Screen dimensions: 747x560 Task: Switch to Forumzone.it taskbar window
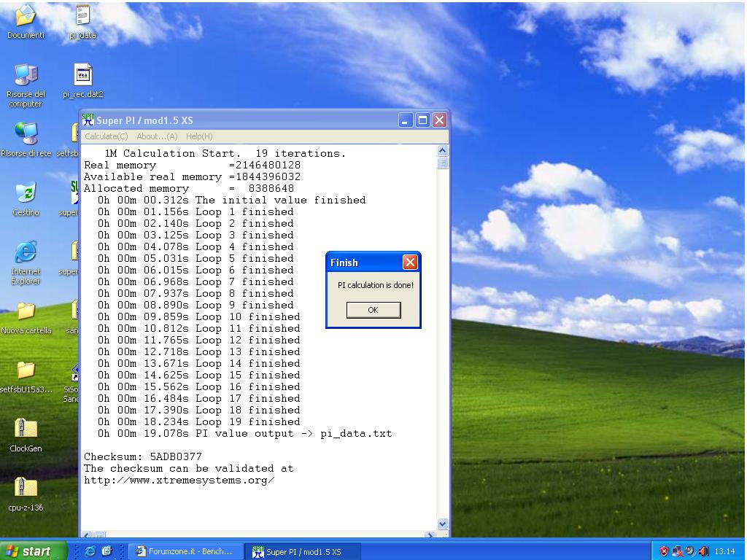point(185,551)
